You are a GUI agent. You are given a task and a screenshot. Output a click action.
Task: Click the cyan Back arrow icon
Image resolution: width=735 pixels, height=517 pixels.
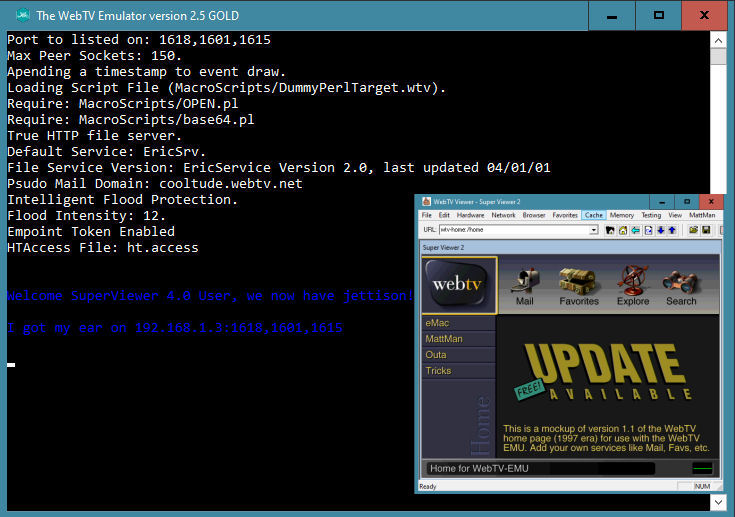tap(636, 230)
